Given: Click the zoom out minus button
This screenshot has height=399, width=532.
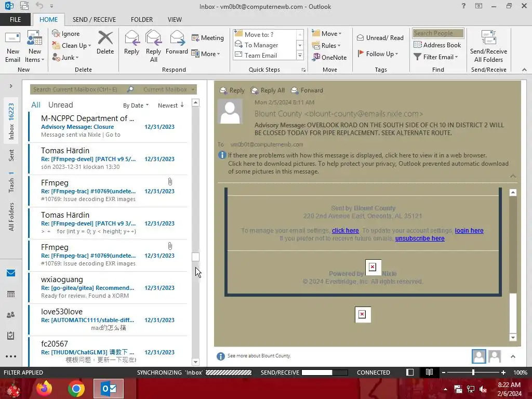Looking at the screenshot, I should [x=443, y=373].
